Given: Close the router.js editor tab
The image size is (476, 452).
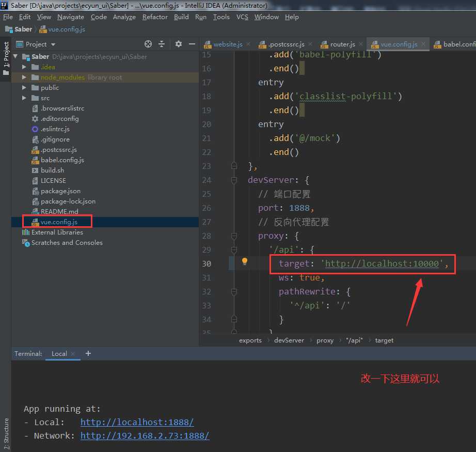Looking at the screenshot, I should click(361, 44).
